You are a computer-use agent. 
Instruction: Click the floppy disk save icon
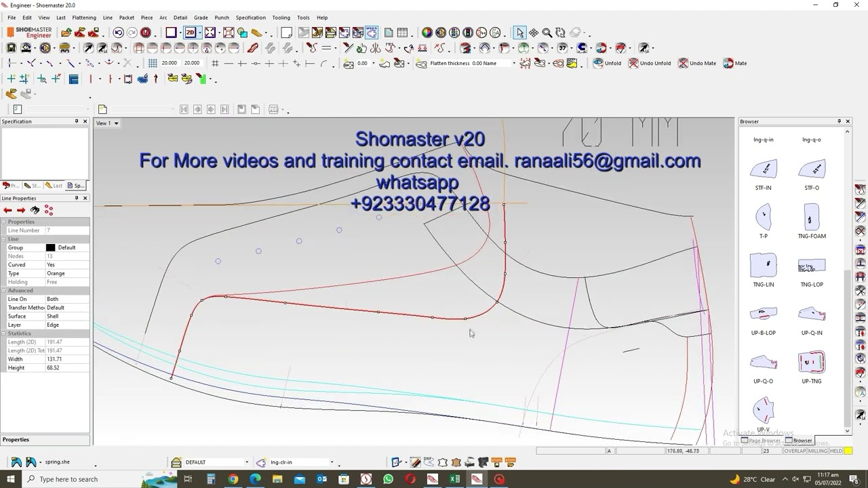pos(12,47)
